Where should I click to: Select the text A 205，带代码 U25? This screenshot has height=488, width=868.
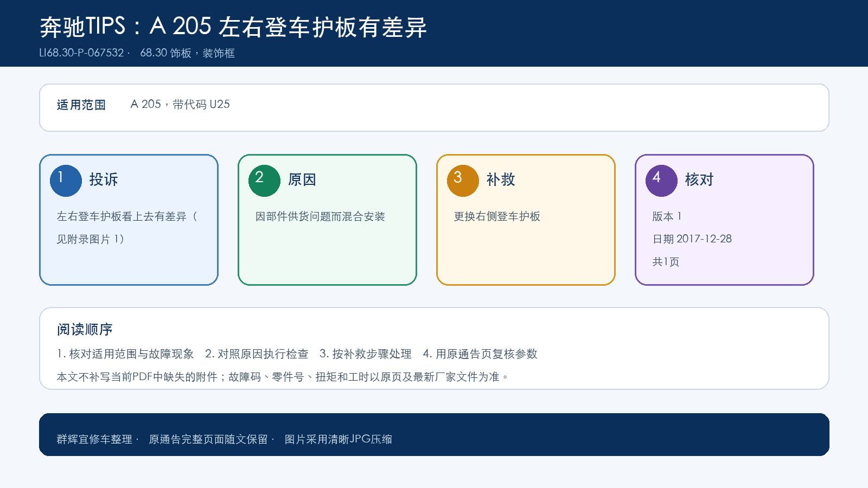point(180,104)
